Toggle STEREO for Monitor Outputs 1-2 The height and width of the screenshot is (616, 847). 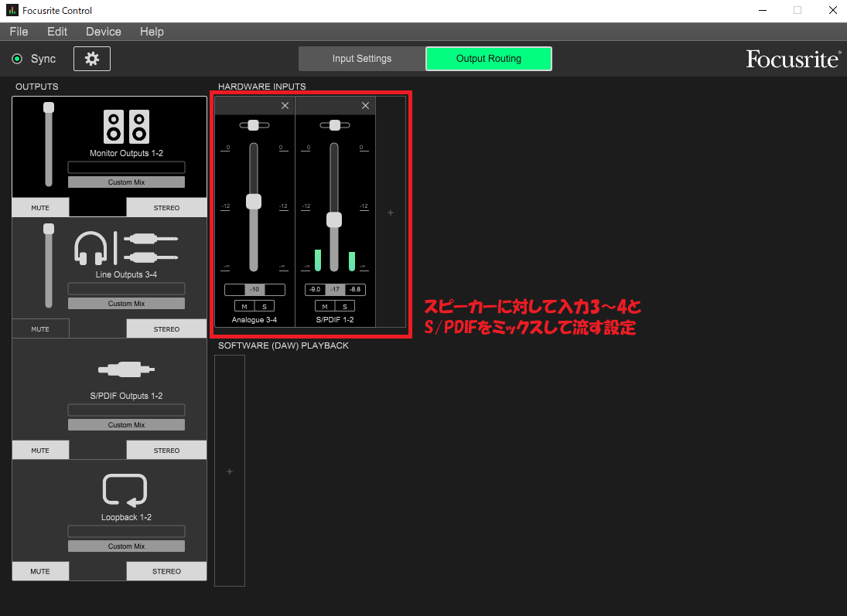pos(166,207)
